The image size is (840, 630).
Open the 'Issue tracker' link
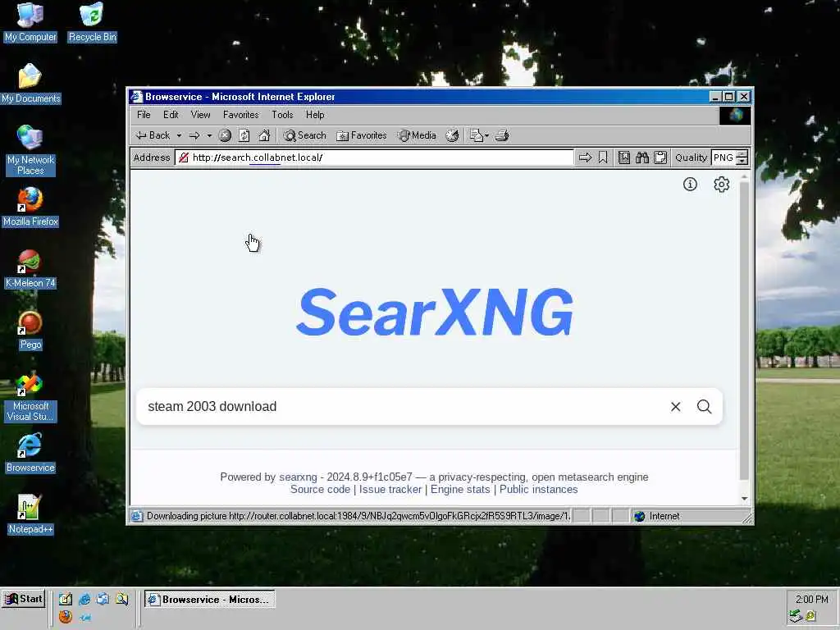(x=390, y=489)
